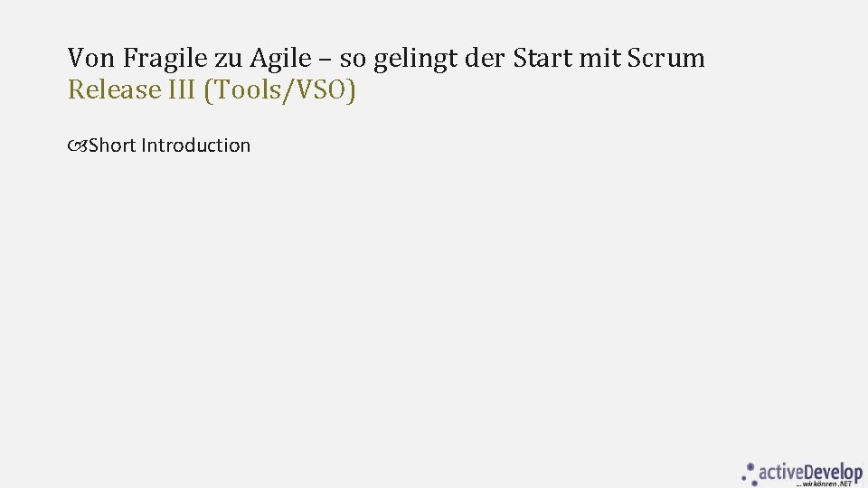
Task: Click the word 'gelingt' in the title
Action: coord(415,60)
